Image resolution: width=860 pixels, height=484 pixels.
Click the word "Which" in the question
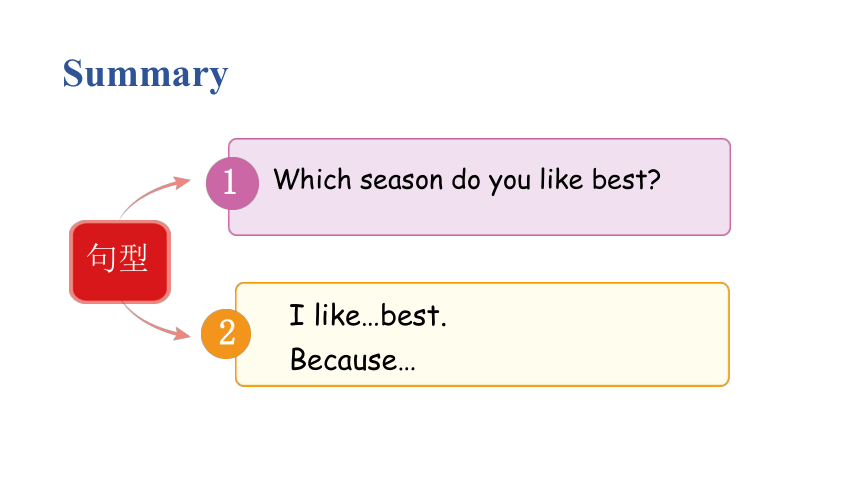312,179
